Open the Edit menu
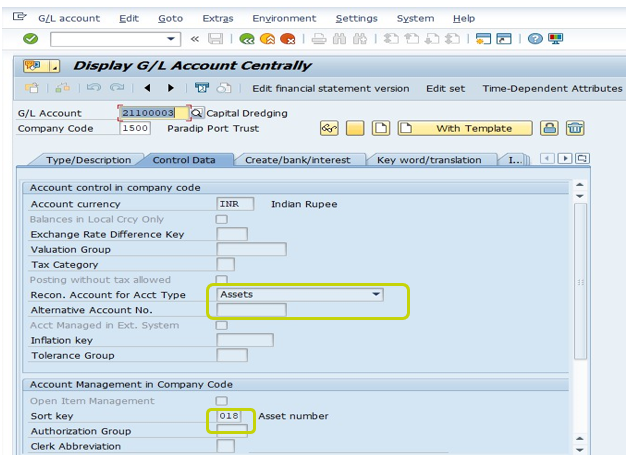Image resolution: width=632 pixels, height=460 pixels. pyautogui.click(x=129, y=19)
